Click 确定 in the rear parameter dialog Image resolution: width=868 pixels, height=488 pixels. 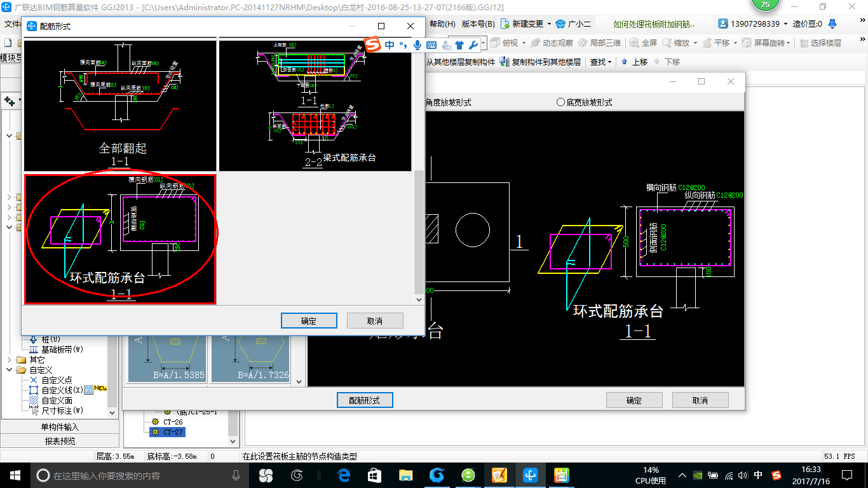coord(634,400)
